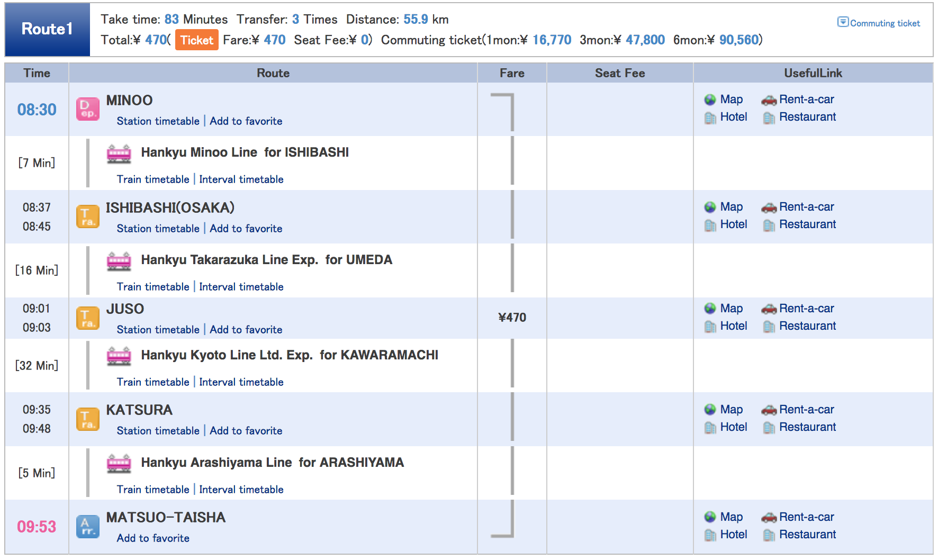The image size is (938, 560).
Task: Add ISHIBASHI(OSAKA) to favorite
Action: (246, 229)
